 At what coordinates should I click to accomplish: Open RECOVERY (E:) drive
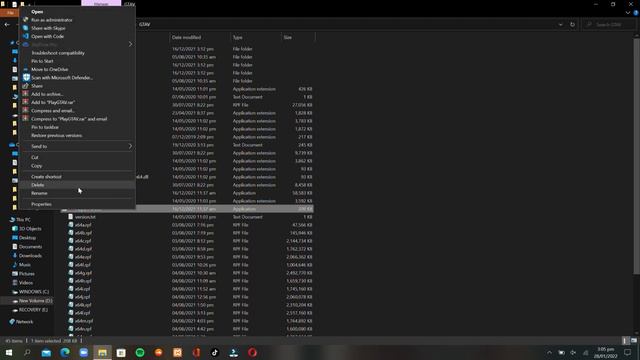(33, 309)
